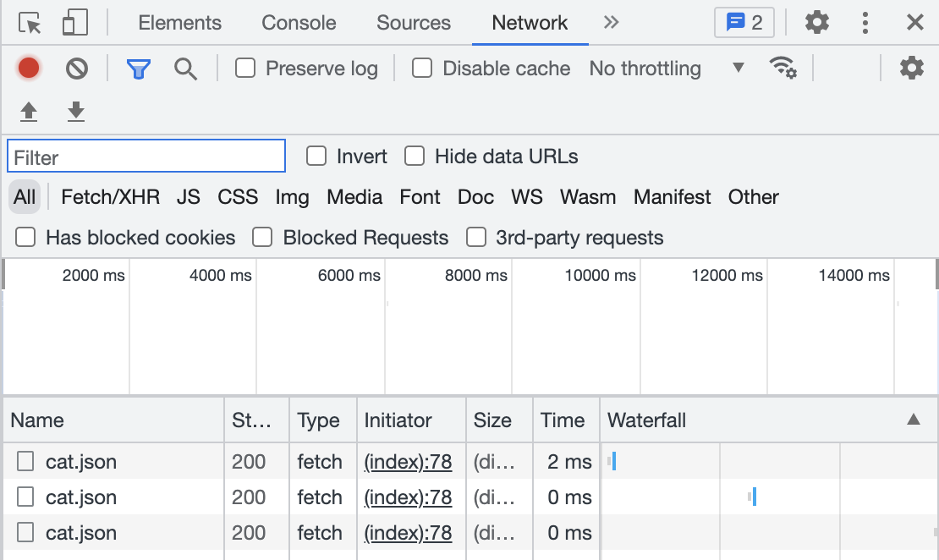This screenshot has width=939, height=560.
Task: Open network search magnifier
Action: pos(185,69)
